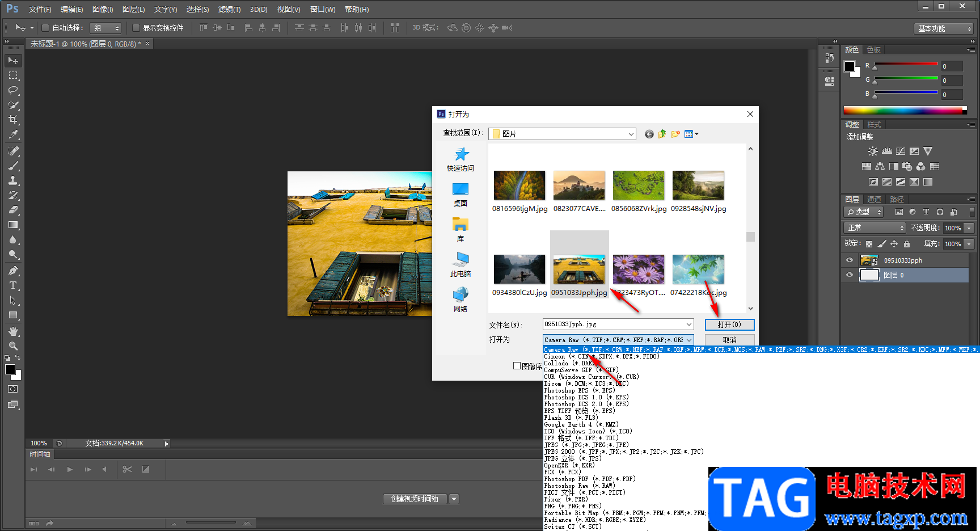Screen dimensions: 980x531
Task: Click the timeline scissors split icon
Action: [x=127, y=469]
